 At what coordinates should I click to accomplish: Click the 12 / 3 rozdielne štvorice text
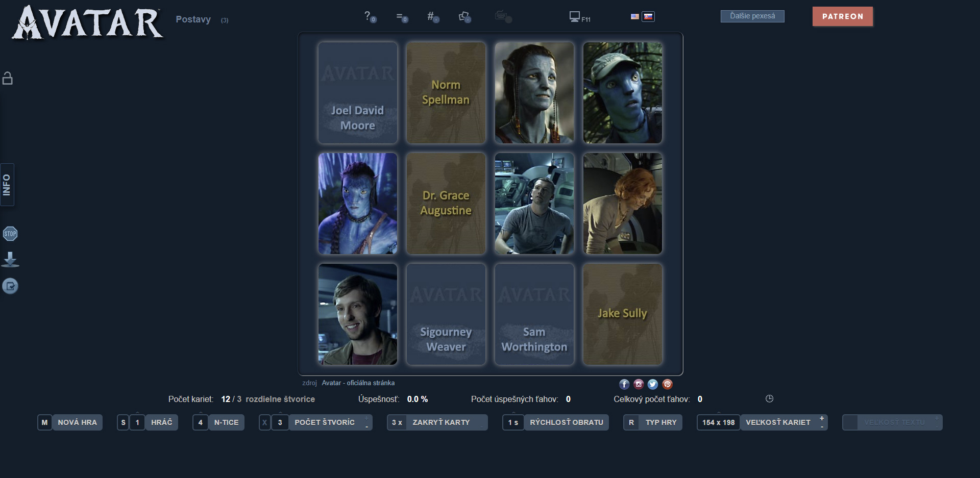pyautogui.click(x=268, y=399)
